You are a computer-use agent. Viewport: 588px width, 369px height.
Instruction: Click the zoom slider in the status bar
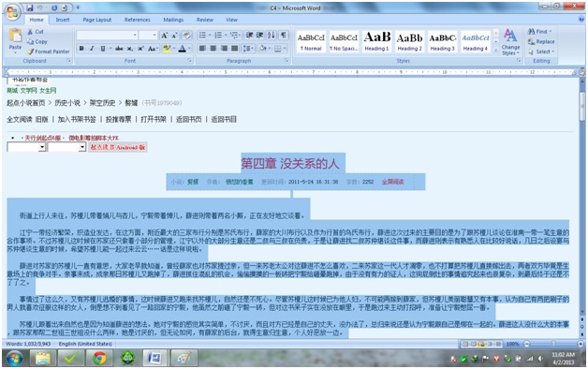[x=553, y=344]
